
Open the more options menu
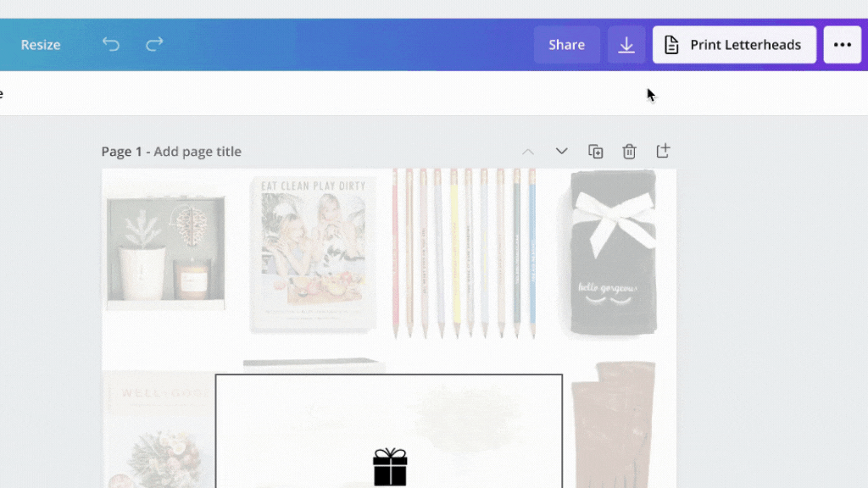click(x=842, y=45)
